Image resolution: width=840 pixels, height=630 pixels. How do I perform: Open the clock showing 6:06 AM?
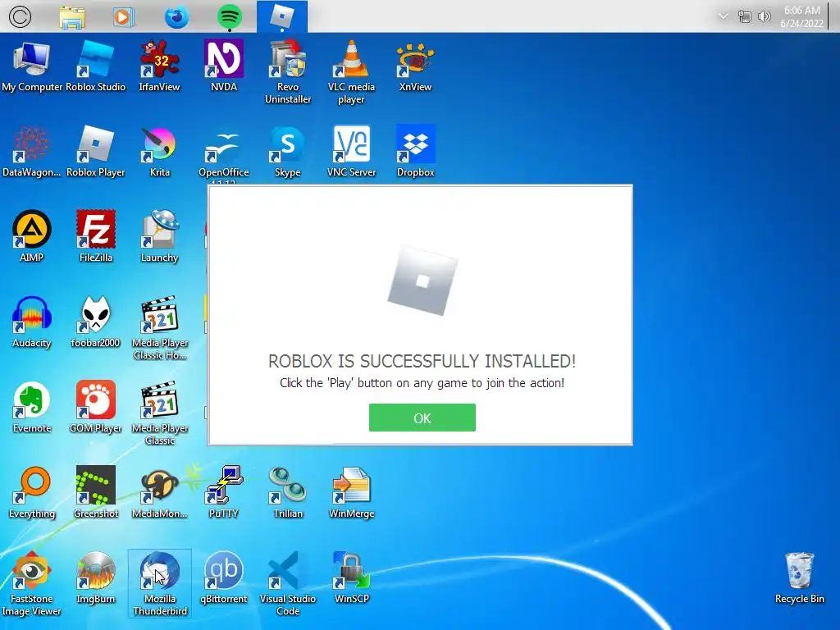coord(801,16)
